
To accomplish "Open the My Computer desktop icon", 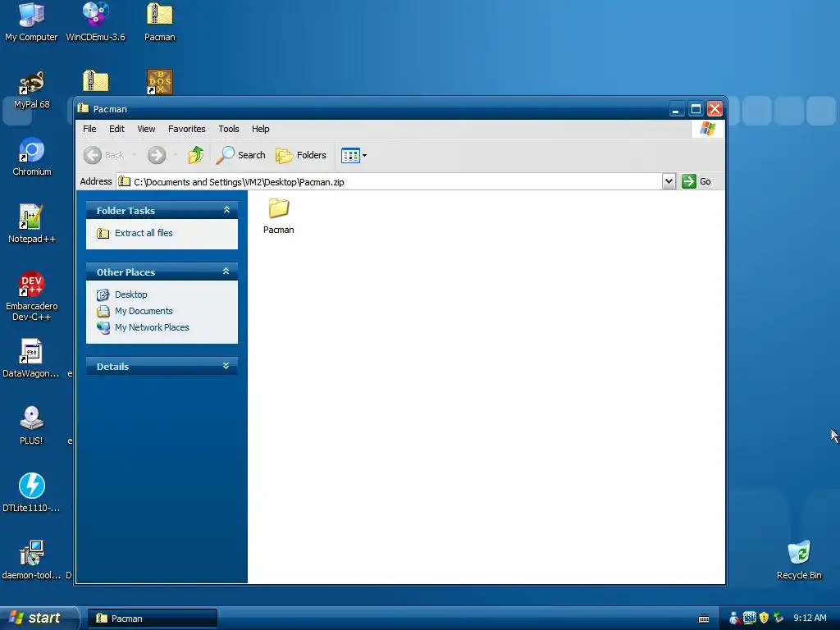I will [31, 21].
